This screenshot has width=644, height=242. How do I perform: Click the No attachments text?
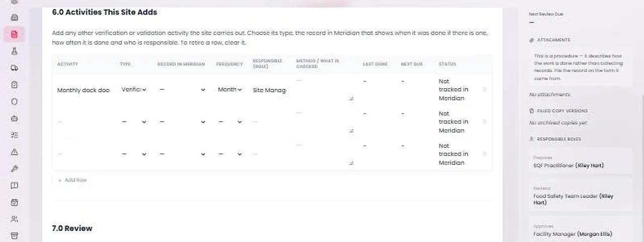(549, 94)
